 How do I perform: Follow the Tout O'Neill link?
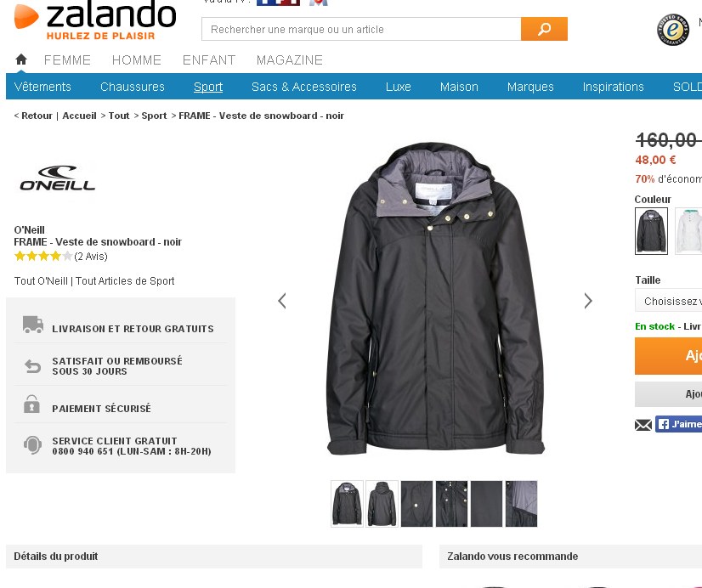point(41,281)
